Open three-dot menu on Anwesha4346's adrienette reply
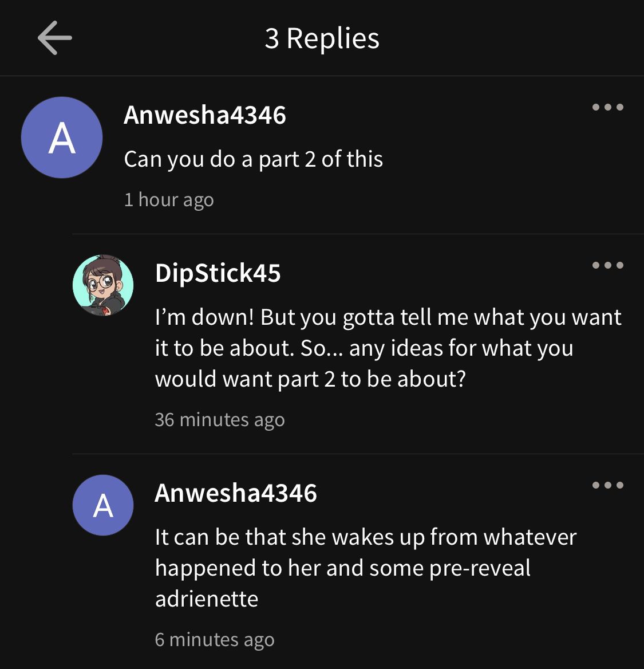The height and width of the screenshot is (669, 644). point(608,485)
